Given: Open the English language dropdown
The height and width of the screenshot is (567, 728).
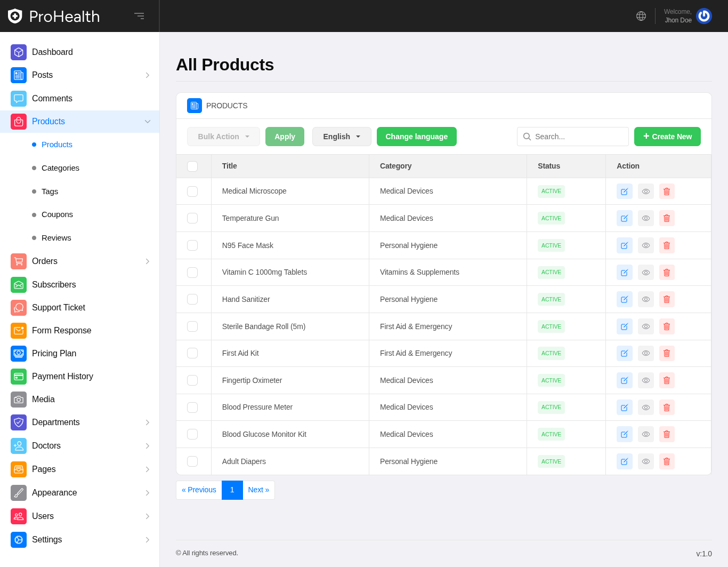Looking at the screenshot, I should click(x=342, y=137).
